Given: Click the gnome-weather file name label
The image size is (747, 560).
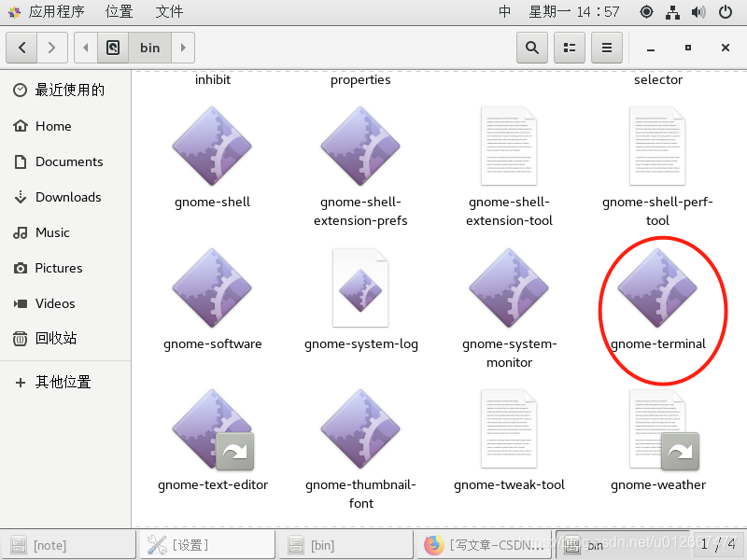Looking at the screenshot, I should click(x=658, y=484).
